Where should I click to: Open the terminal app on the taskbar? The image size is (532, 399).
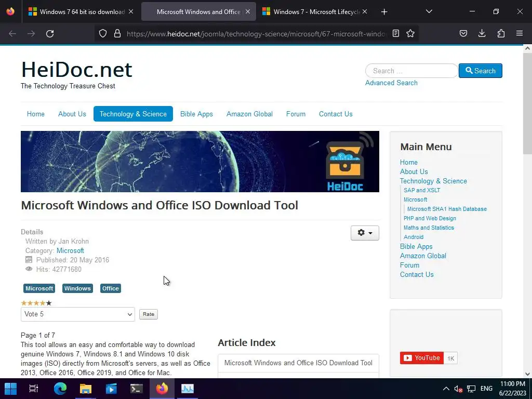click(137, 389)
